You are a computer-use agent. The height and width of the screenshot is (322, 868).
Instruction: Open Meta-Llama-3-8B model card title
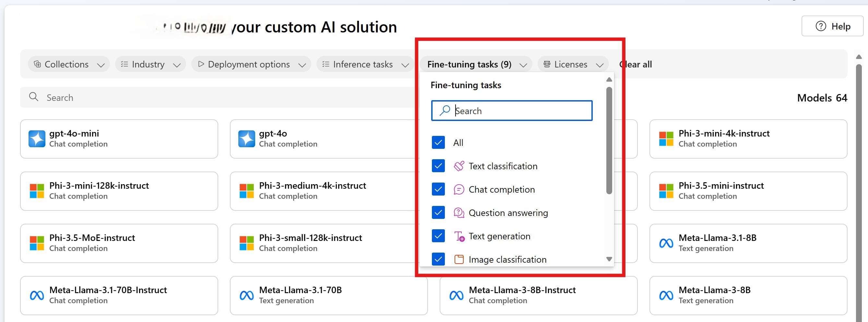[714, 290]
